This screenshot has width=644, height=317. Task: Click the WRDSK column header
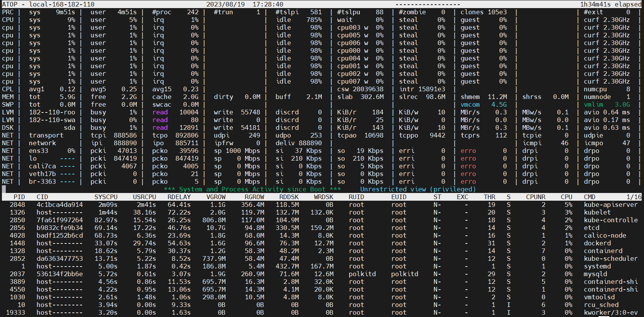click(x=324, y=197)
